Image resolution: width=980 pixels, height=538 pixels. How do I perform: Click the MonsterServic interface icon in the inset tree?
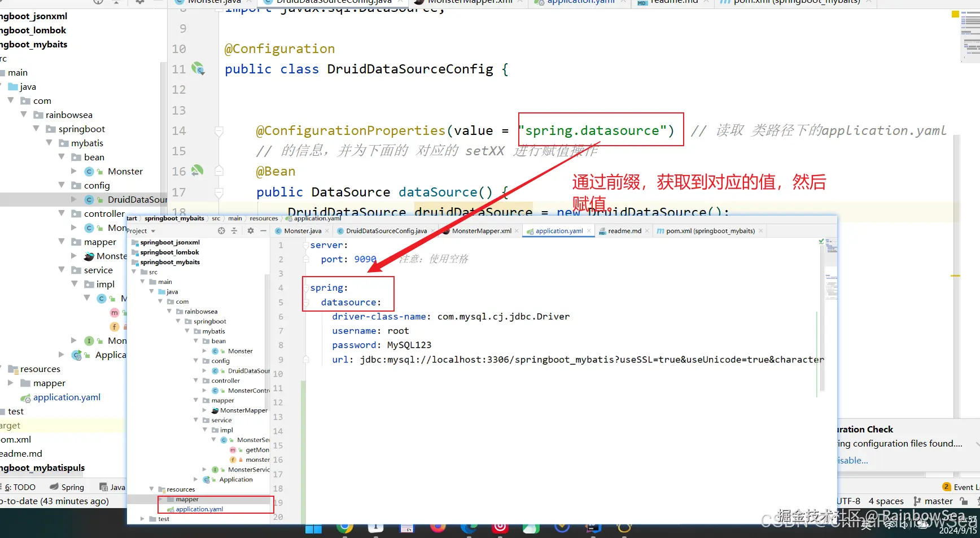(215, 470)
